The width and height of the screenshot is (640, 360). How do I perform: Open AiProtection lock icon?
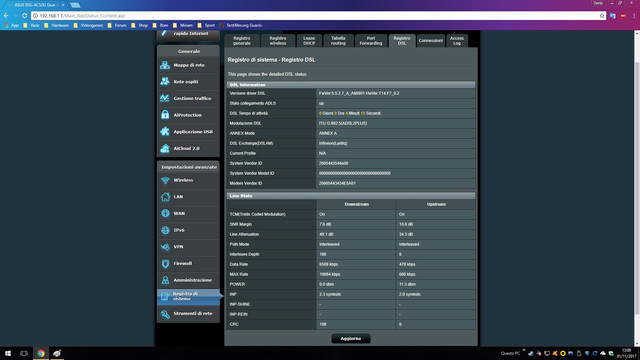tap(165, 115)
